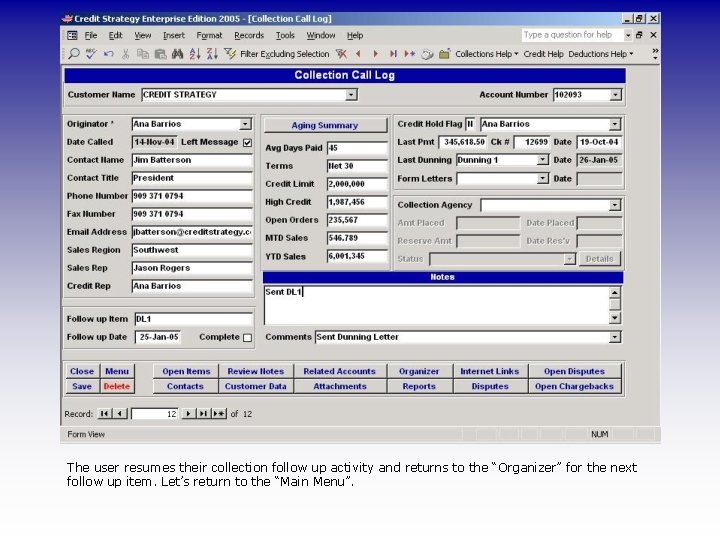Click the Type a question for help box
This screenshot has width=720, height=540.
(572, 35)
